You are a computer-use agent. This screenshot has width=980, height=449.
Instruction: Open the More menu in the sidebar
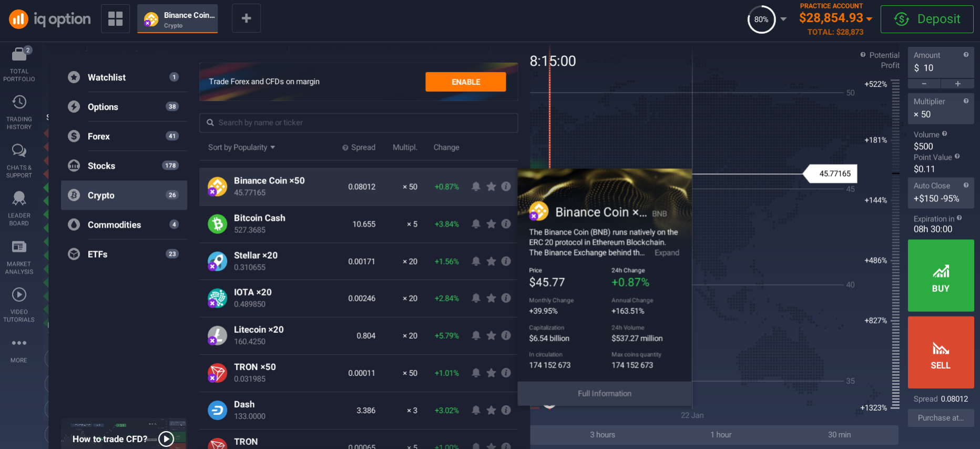point(19,350)
